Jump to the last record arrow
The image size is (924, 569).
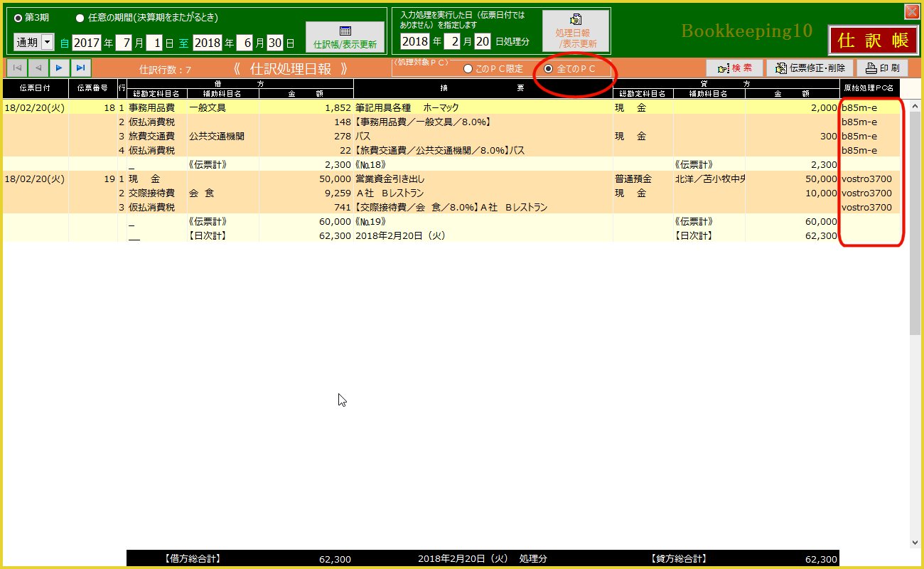(81, 68)
